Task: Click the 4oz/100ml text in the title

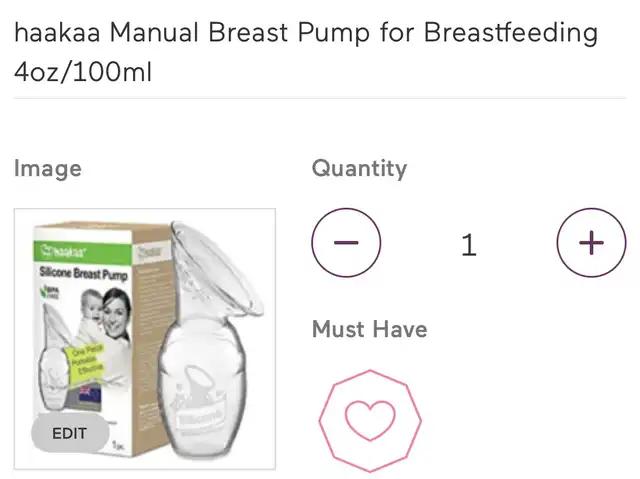Action: (83, 72)
